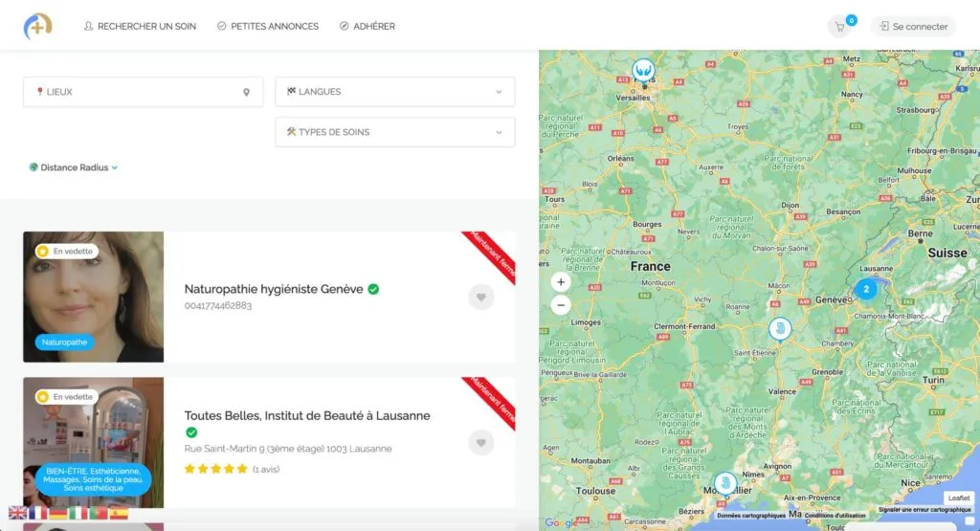Click the map marker near Saint-Étienne
Screen dimensions: 980x531
coord(780,329)
